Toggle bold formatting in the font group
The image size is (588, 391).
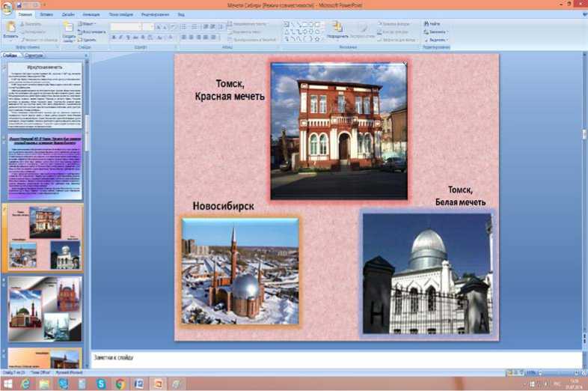[x=113, y=37]
